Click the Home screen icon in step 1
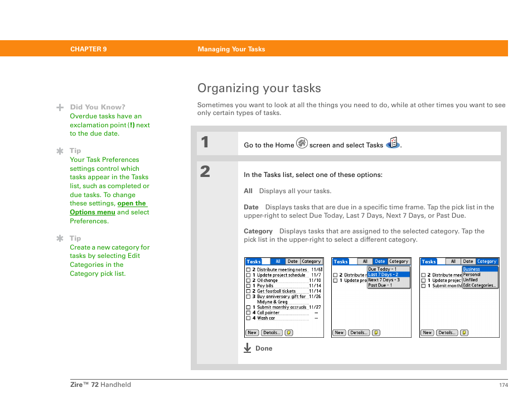This screenshot has height=412, width=532. [302, 143]
